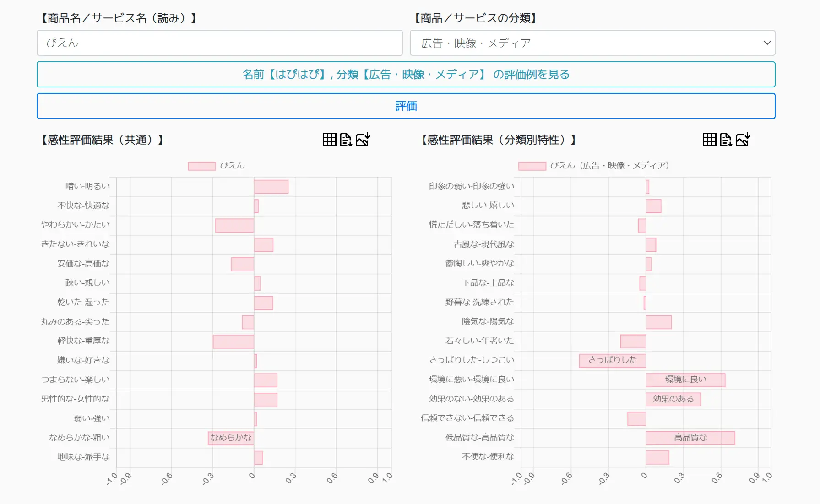Viewport: 820px width, 504px height.
Task: Toggle the ぴえん legend swatch on left chart
Action: point(202,166)
